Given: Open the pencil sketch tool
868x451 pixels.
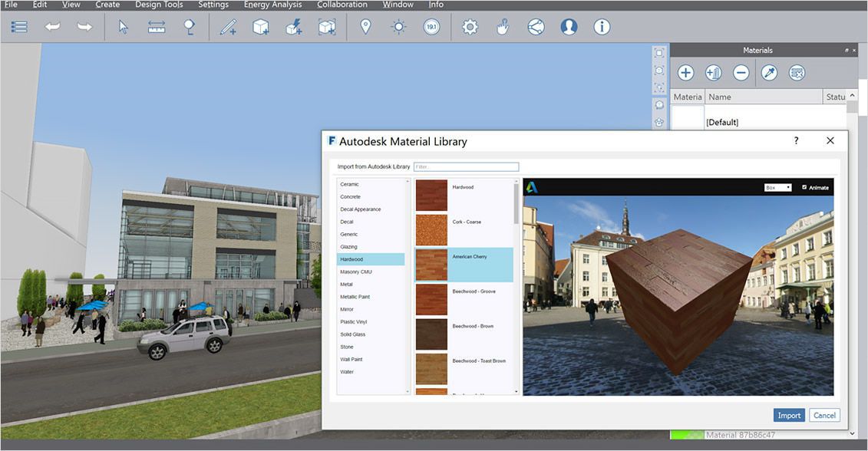Looking at the screenshot, I should coord(228,27).
